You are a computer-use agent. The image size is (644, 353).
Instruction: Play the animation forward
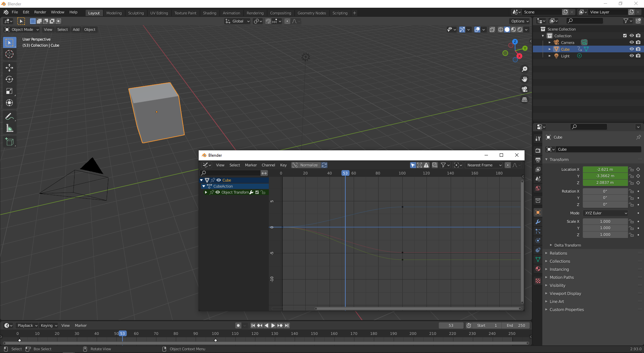(x=273, y=325)
